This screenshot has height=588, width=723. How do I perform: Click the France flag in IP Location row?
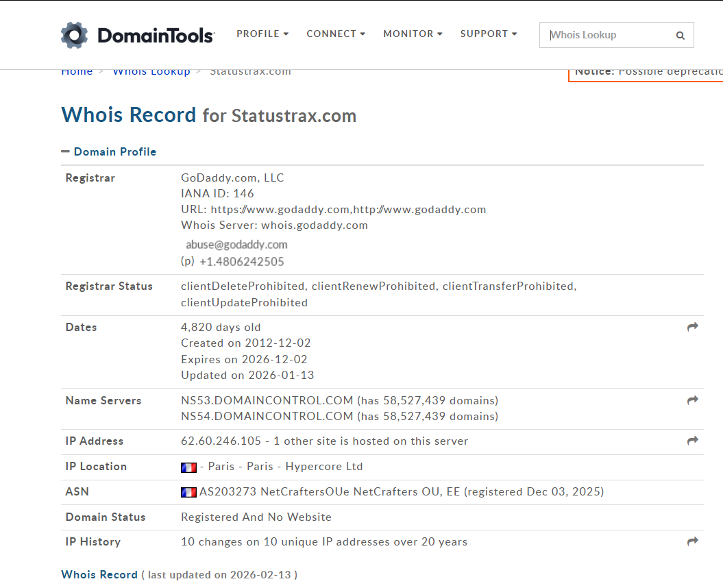coord(188,467)
